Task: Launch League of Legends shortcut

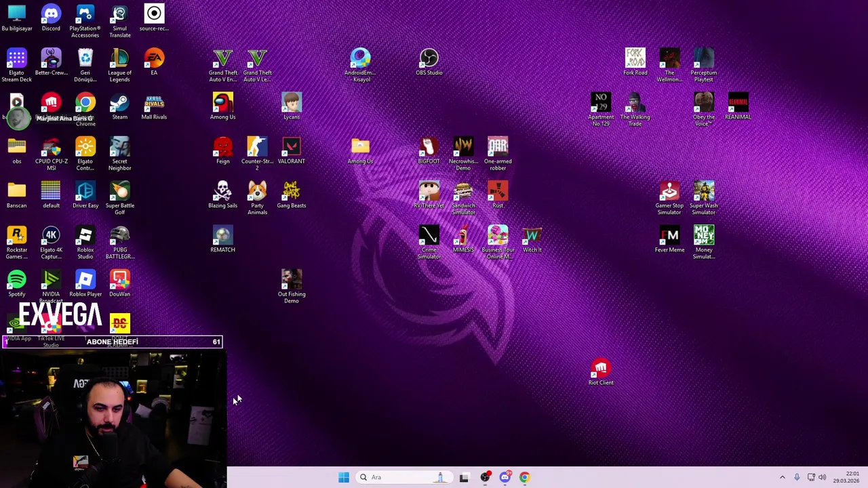Action: pyautogui.click(x=119, y=66)
